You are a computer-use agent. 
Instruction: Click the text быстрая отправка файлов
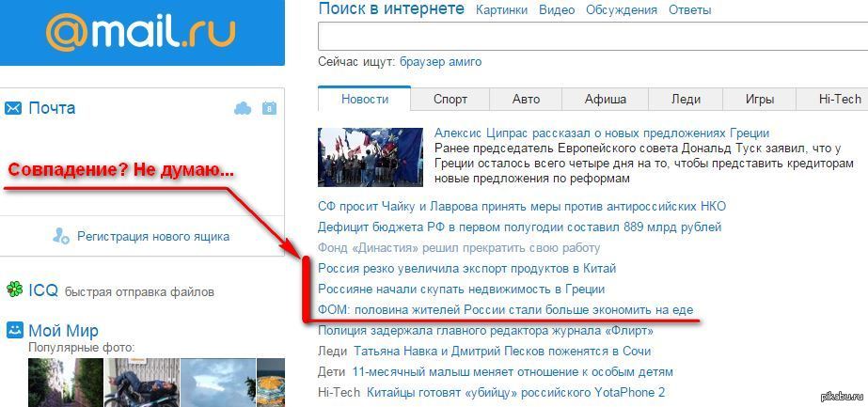tap(139, 291)
